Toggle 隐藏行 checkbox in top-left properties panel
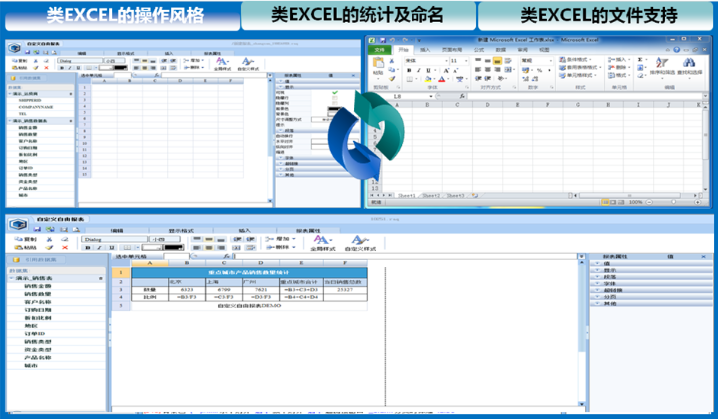718x419 pixels. (335, 98)
